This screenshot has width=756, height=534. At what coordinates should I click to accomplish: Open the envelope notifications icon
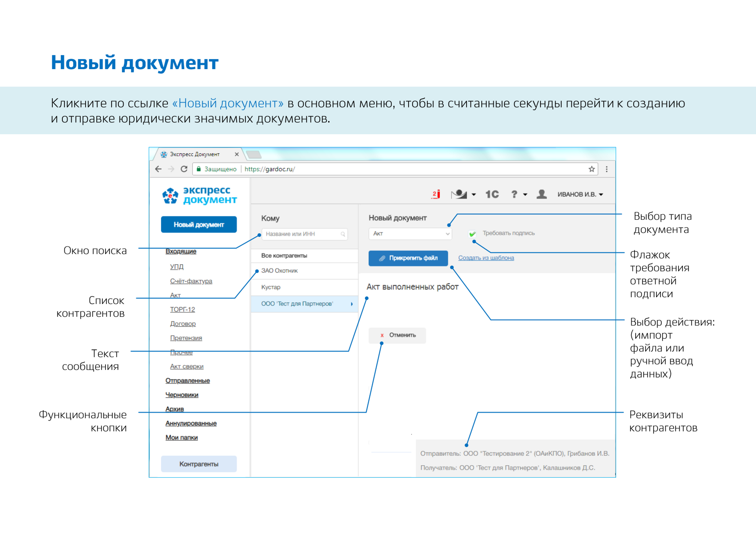459,194
